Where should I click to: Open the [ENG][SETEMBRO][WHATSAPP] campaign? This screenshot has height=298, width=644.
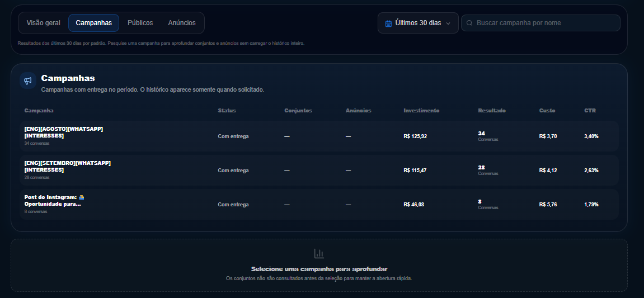319,171
